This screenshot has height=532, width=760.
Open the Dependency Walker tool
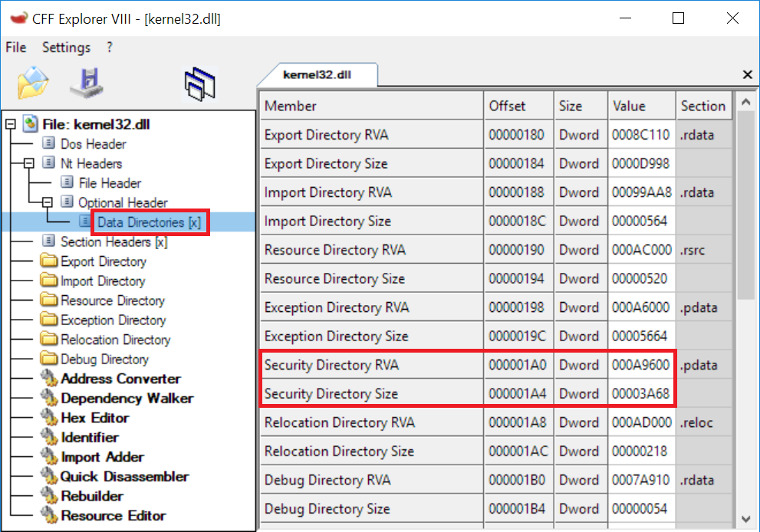[127, 399]
